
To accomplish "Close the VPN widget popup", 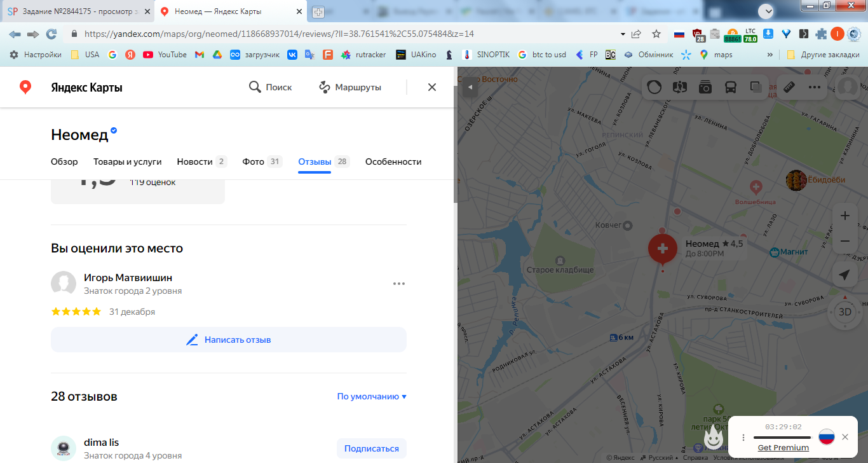I will pyautogui.click(x=844, y=437).
